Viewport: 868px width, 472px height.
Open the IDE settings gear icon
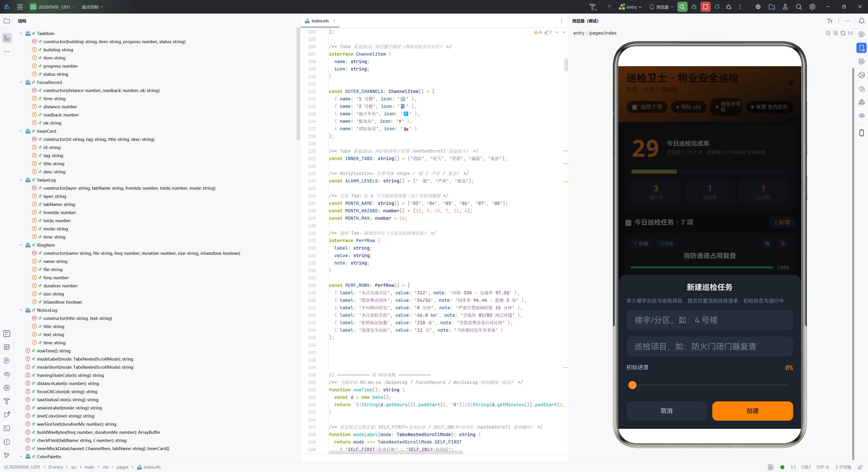click(x=812, y=7)
